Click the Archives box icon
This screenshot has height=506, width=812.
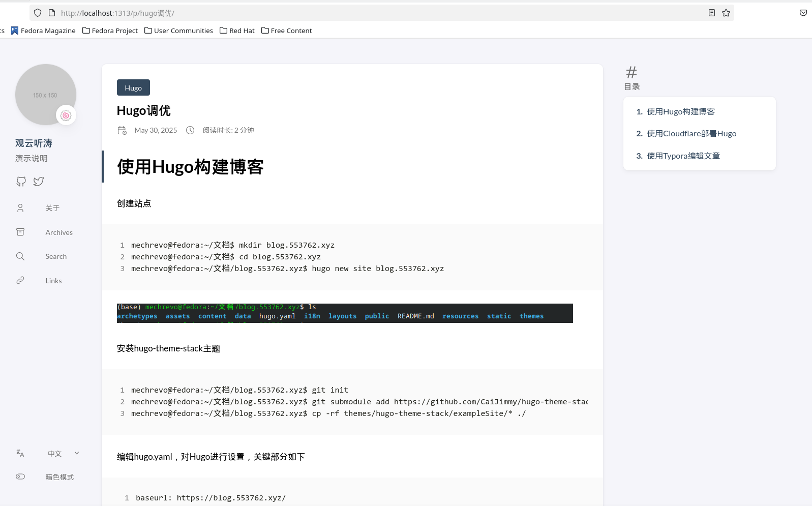click(20, 232)
